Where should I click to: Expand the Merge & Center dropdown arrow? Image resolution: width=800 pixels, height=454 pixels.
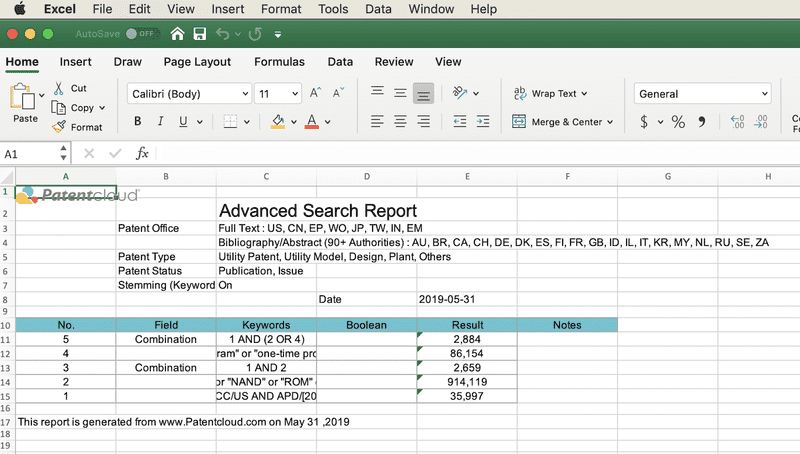click(610, 122)
